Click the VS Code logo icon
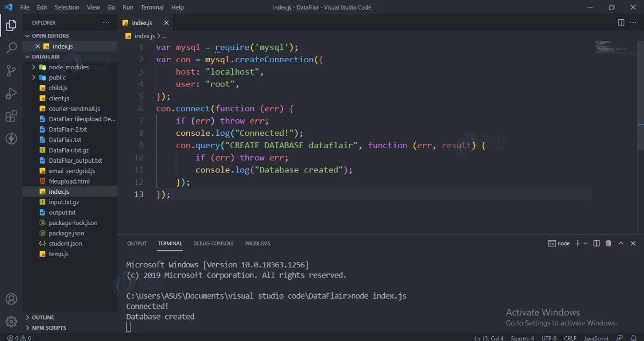644x341 pixels. (x=8, y=8)
